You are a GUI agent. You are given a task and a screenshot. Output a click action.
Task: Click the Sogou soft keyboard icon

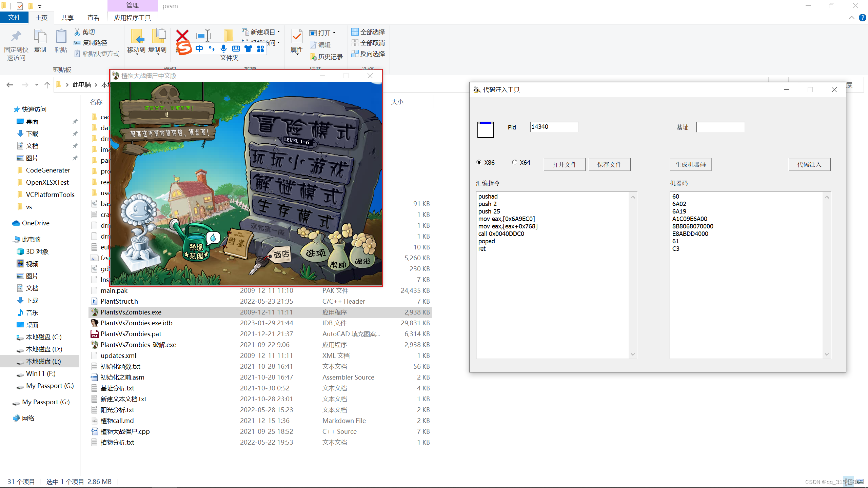click(x=236, y=48)
